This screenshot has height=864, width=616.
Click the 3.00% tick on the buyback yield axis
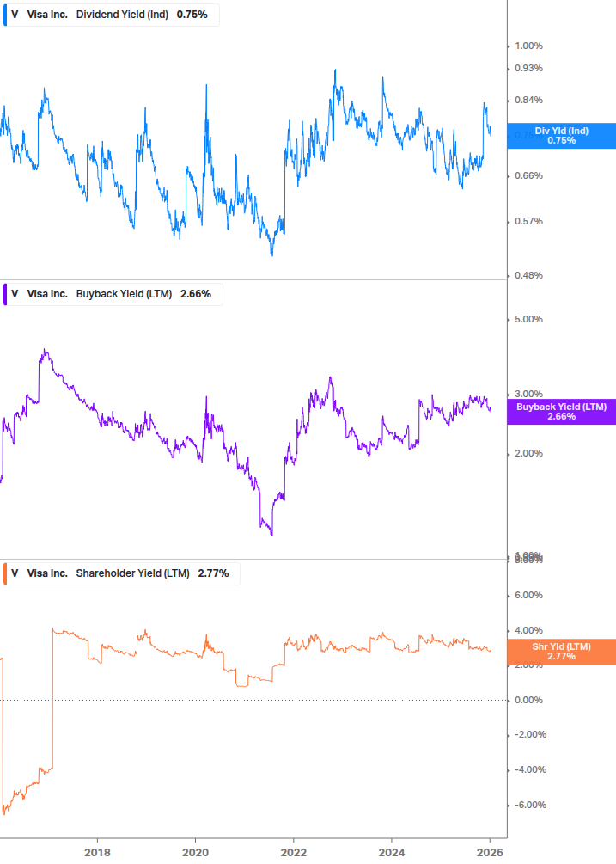pyautogui.click(x=528, y=394)
